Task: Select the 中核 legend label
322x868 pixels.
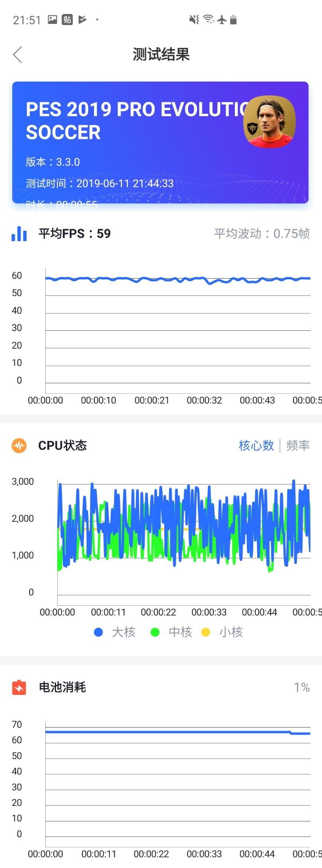Action: pos(180,632)
